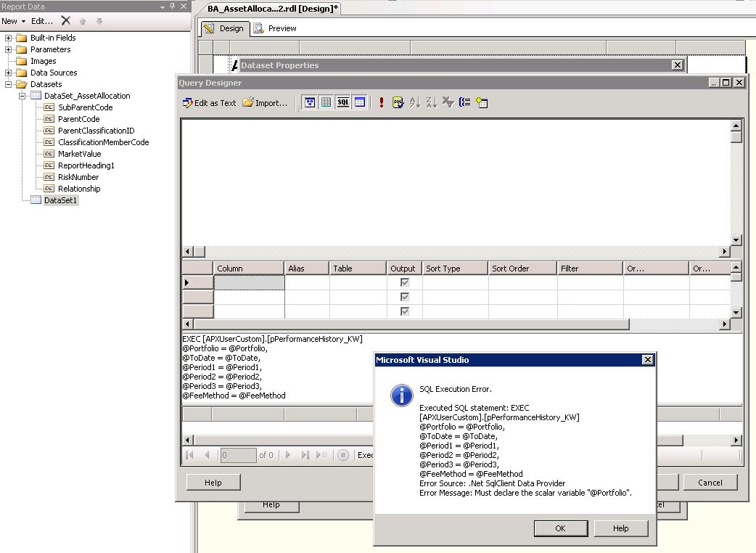This screenshot has width=756, height=553.
Task: Open the New dropdown in Report Data
Action: pyautogui.click(x=14, y=21)
